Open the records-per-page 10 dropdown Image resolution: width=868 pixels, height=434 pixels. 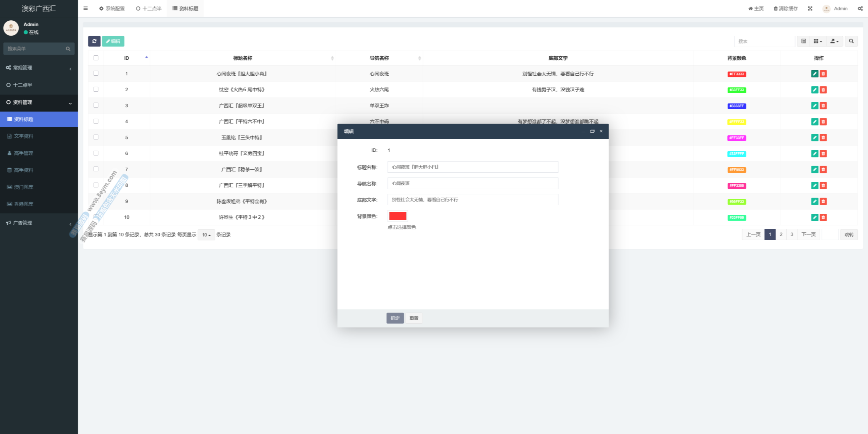[x=206, y=235]
